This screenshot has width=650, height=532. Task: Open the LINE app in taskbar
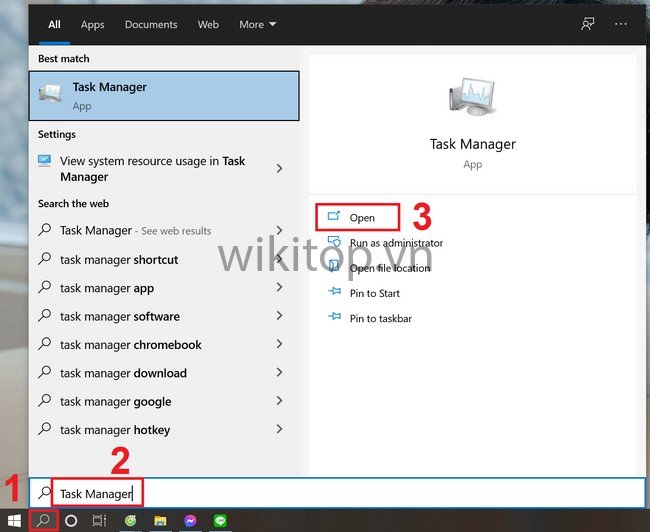pyautogui.click(x=219, y=521)
